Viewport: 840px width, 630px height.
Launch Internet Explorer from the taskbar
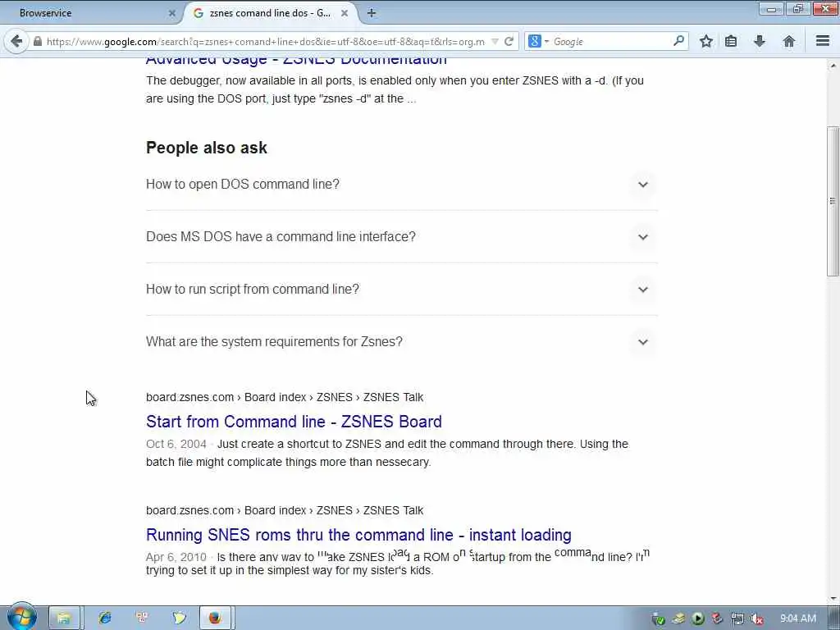point(105,619)
